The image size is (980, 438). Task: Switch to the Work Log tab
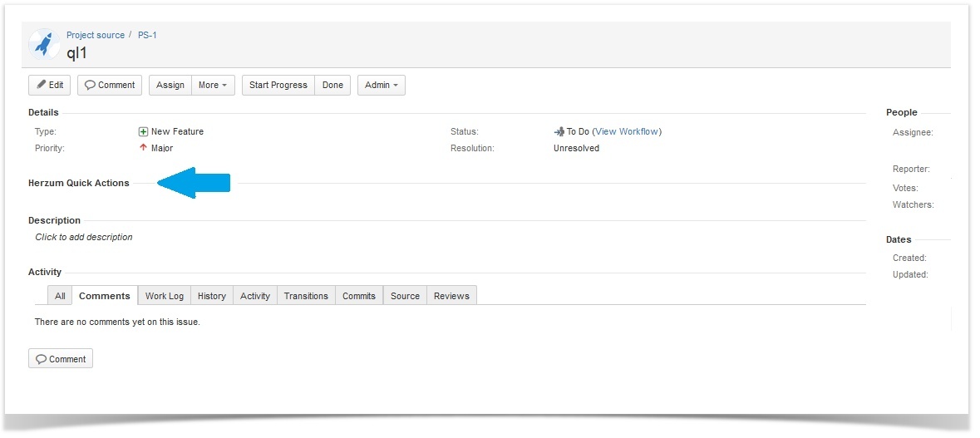click(165, 296)
